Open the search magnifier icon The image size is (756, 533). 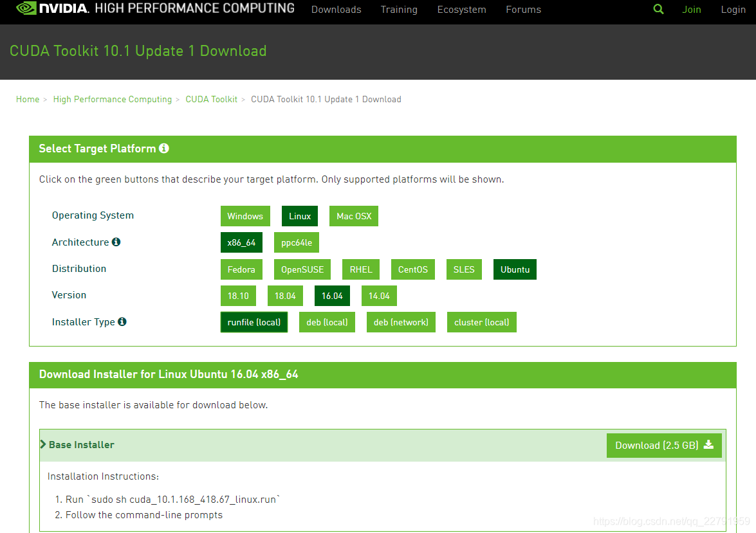click(658, 9)
